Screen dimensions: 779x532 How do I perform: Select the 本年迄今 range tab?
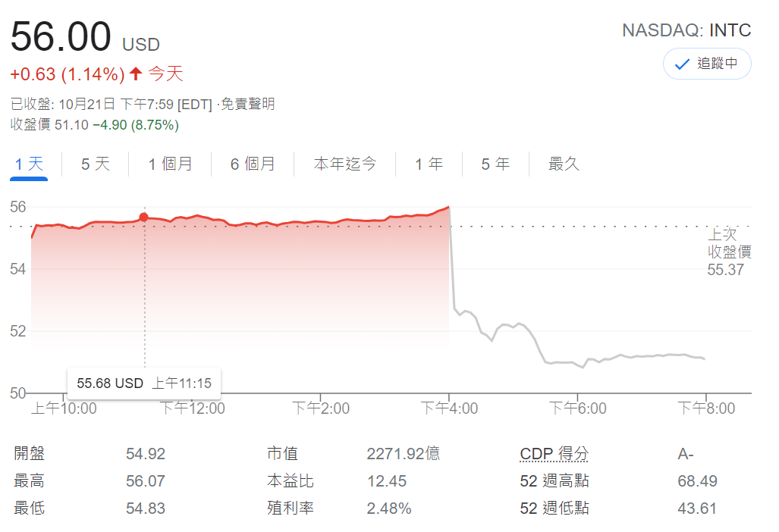pyautogui.click(x=345, y=164)
